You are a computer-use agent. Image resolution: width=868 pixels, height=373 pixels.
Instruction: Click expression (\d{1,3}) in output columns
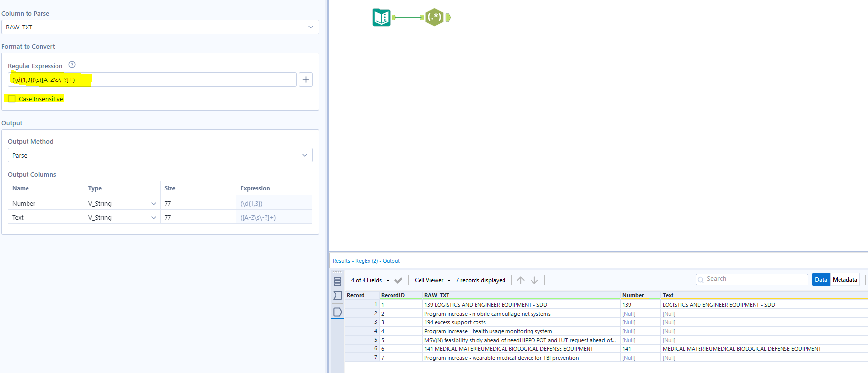click(274, 203)
